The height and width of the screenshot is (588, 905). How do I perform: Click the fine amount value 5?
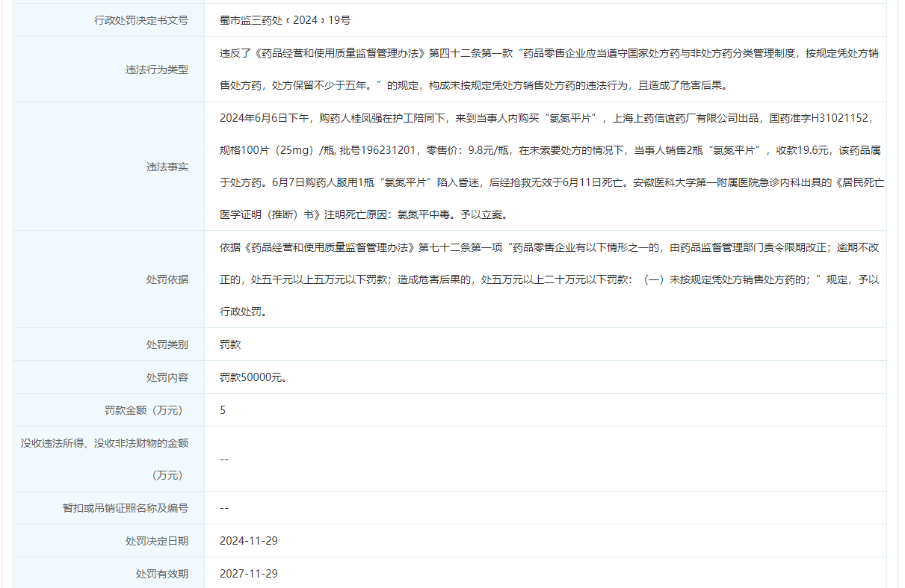[223, 410]
